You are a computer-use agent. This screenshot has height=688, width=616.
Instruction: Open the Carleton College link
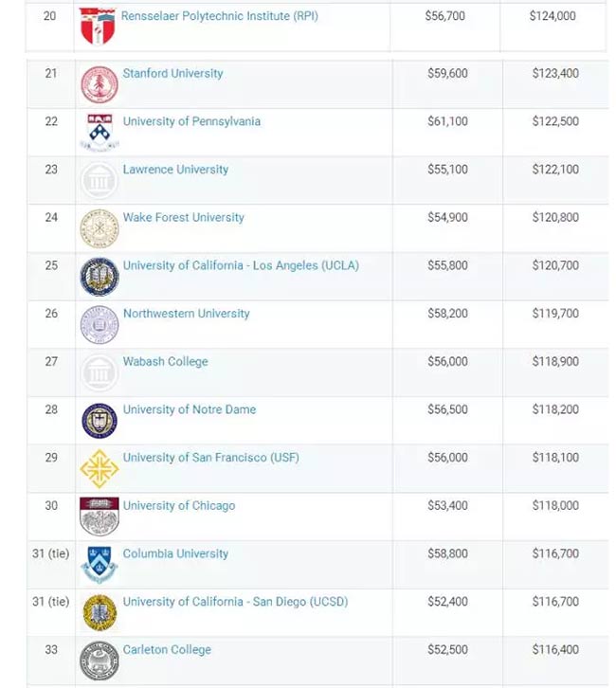tap(167, 650)
